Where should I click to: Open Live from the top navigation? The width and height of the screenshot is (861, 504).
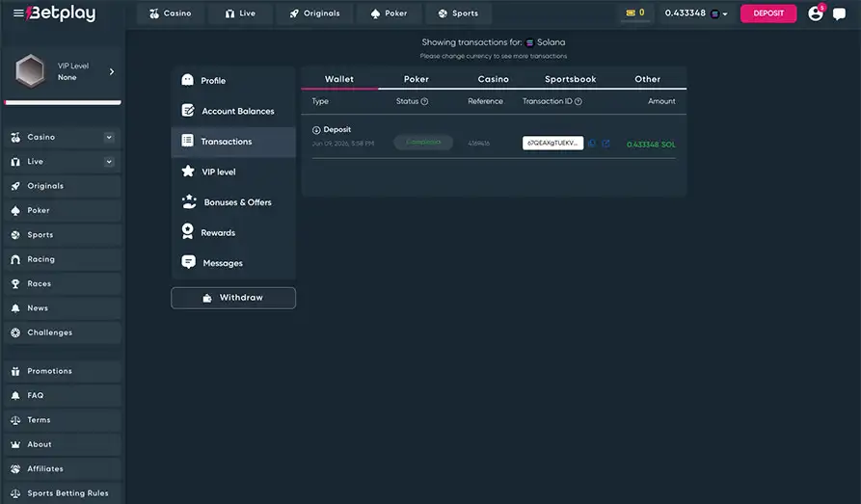tap(240, 13)
